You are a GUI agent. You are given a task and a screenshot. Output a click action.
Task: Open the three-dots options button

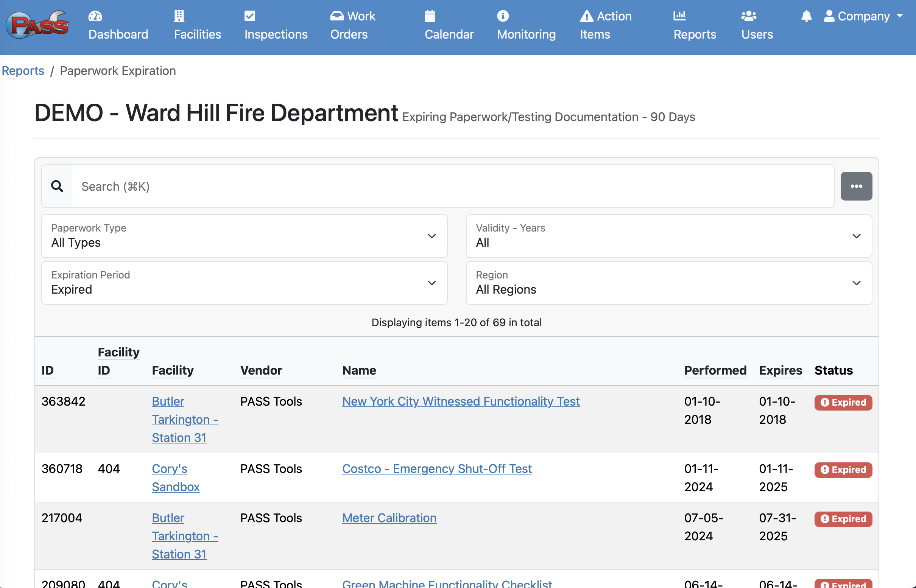click(856, 186)
